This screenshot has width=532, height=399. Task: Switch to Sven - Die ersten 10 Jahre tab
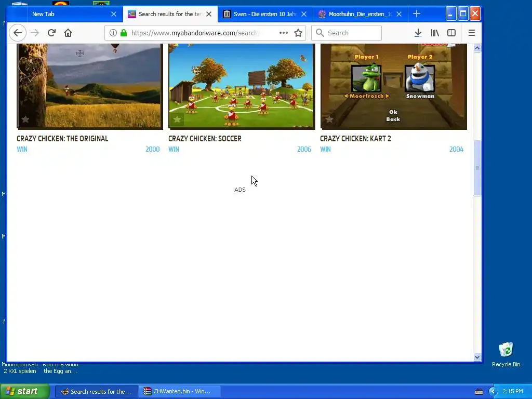pyautogui.click(x=264, y=14)
